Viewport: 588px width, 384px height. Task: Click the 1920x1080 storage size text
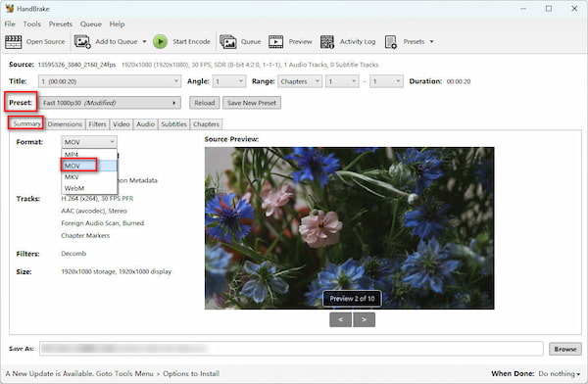117,272
